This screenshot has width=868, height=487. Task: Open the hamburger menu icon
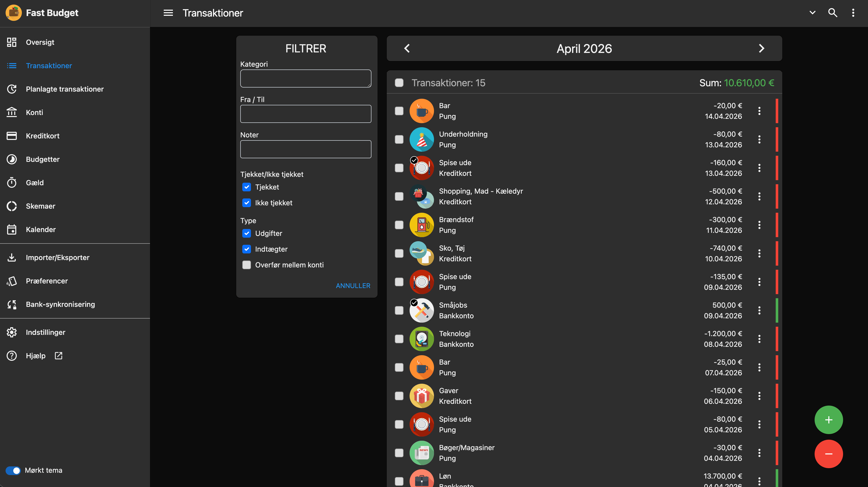[168, 13]
